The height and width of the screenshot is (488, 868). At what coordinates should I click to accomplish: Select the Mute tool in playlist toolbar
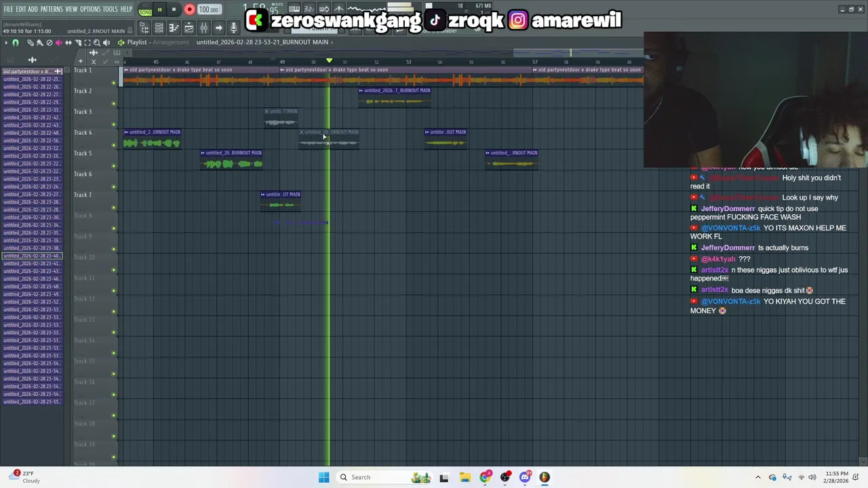(58, 43)
